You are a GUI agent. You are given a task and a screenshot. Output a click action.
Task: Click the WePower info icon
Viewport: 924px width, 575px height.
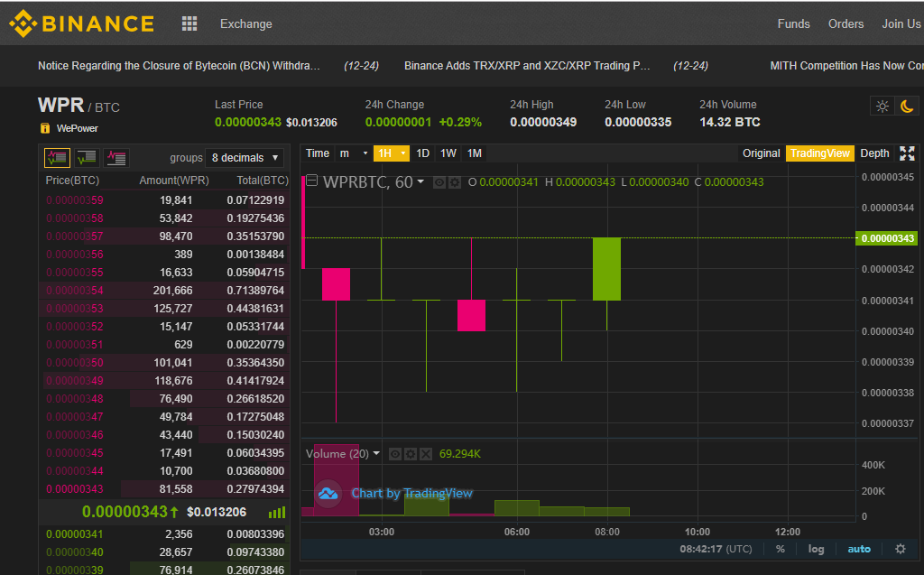45,128
